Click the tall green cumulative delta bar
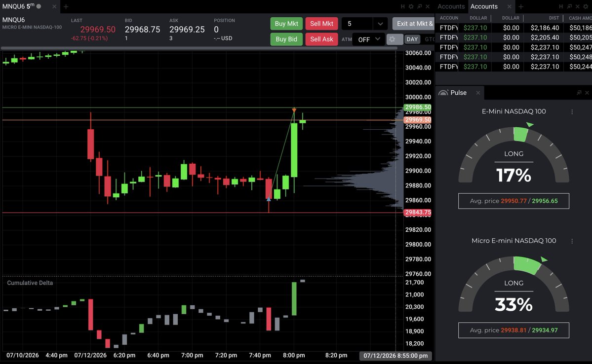 (x=294, y=299)
